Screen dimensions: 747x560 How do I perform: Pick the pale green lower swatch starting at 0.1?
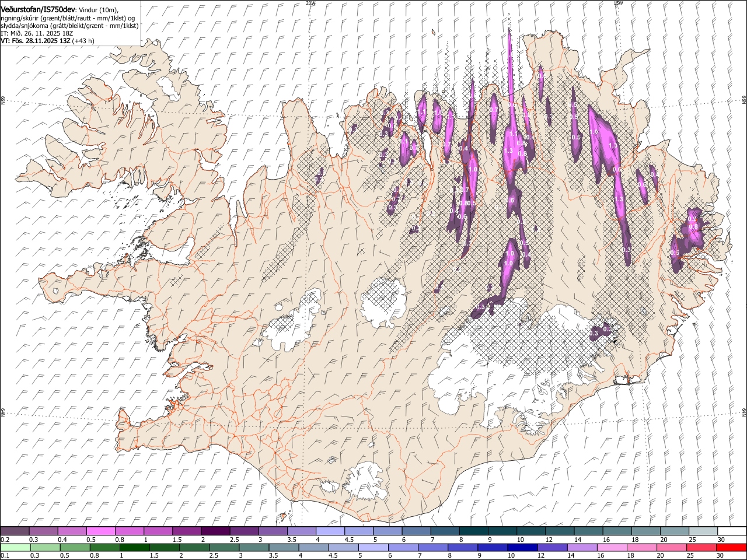point(15,547)
